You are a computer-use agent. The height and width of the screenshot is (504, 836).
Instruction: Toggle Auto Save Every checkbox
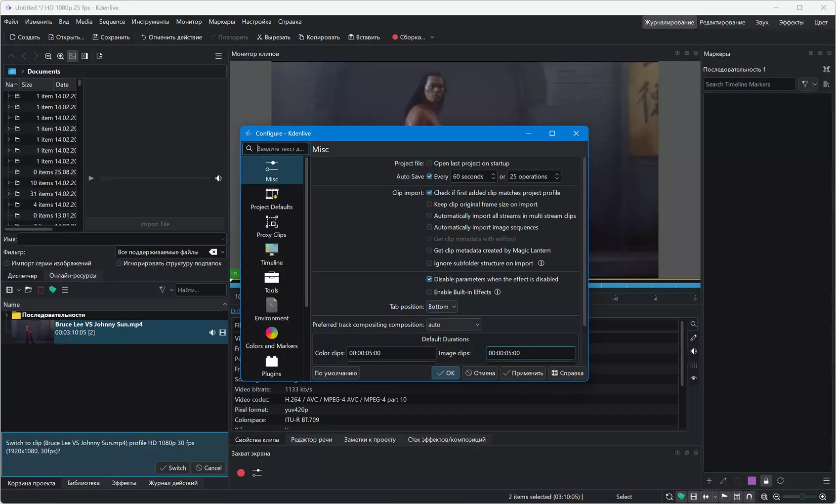point(429,176)
